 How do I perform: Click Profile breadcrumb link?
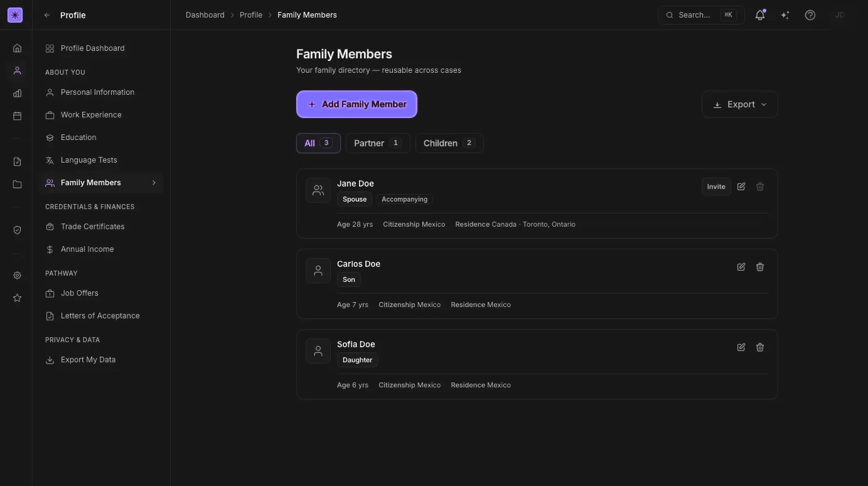click(x=251, y=15)
